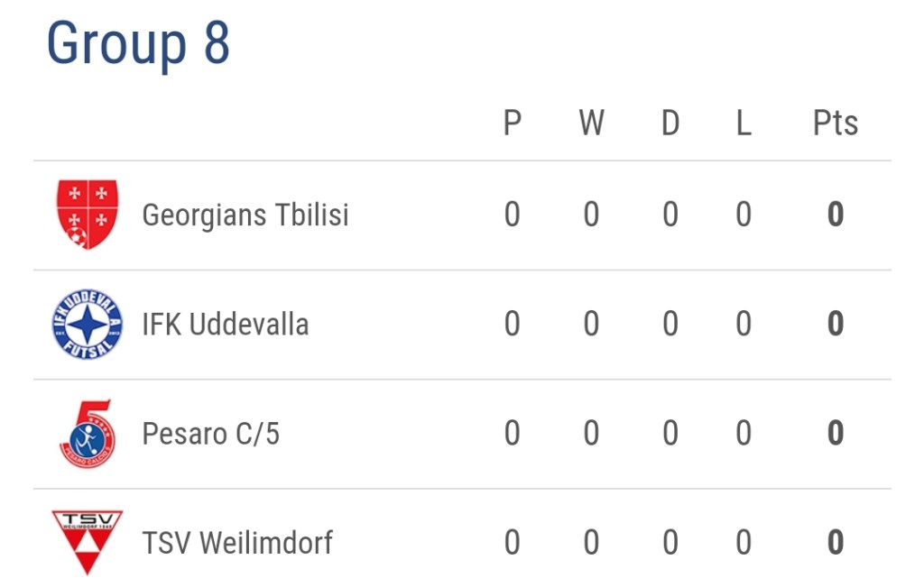Click Georgians Tbilisi's bold points value
The image size is (924, 587).
[x=835, y=216]
